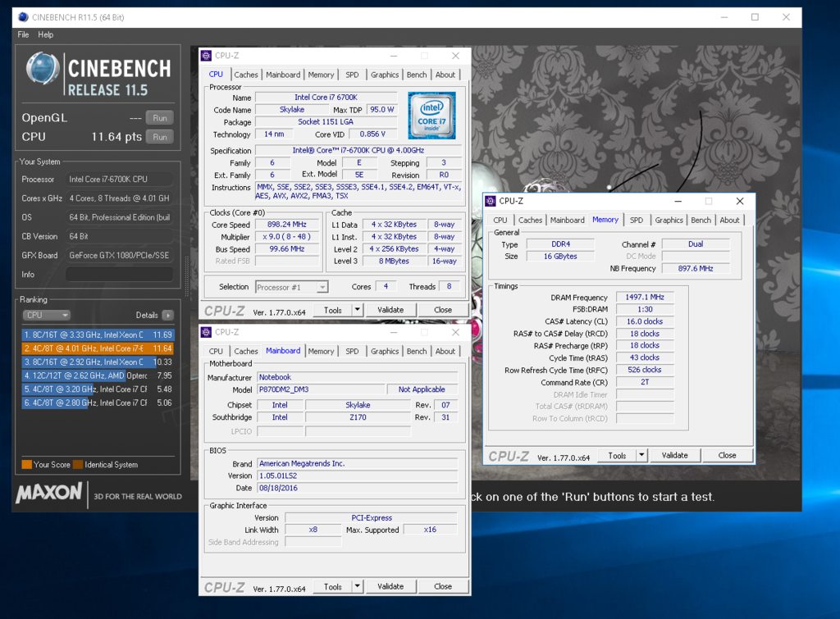Click the BIOS date 08/18/2016 field

click(x=358, y=488)
